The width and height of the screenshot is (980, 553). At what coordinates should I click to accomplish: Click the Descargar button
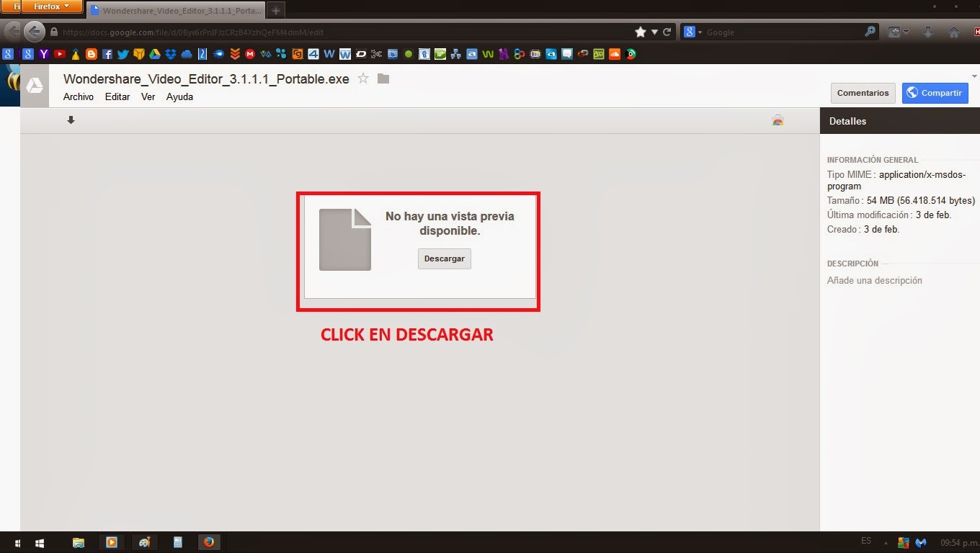coord(445,258)
